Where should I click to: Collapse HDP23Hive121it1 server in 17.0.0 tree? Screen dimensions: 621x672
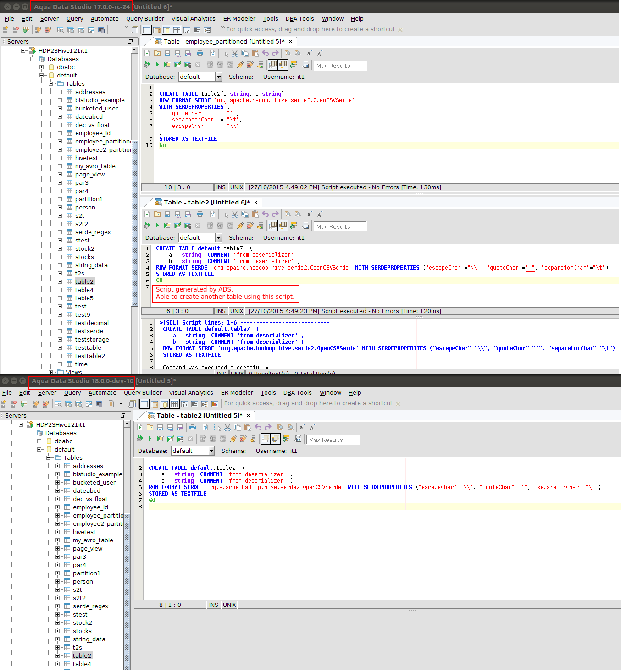coord(23,51)
